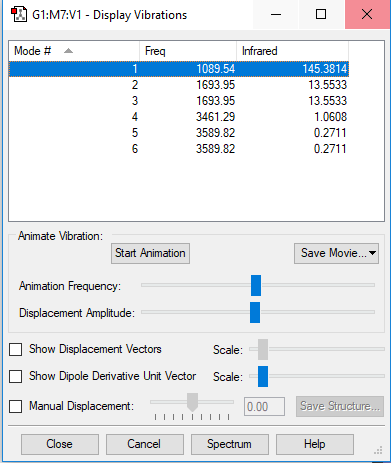Enable Show Displacement Vectors checkbox
The image size is (391, 463).
click(x=16, y=350)
